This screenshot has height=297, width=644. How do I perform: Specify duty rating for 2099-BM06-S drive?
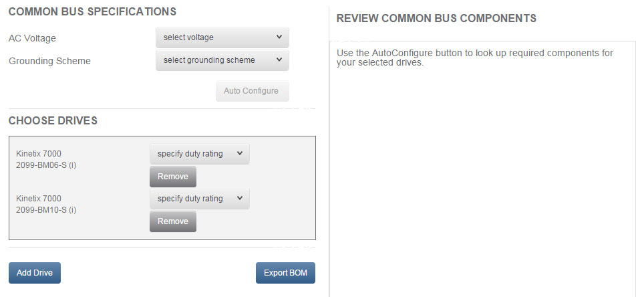point(199,154)
